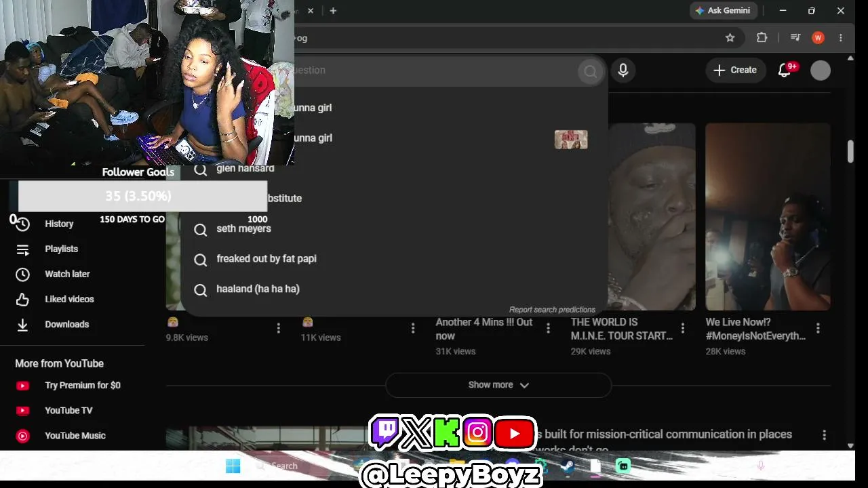Click the page vertical scrollbar thumb

(850, 151)
